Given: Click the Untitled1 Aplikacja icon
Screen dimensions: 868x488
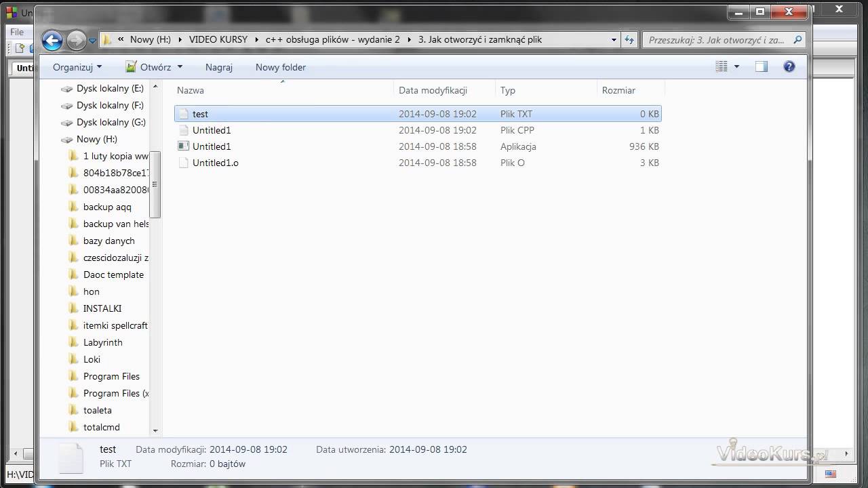Looking at the screenshot, I should [183, 146].
